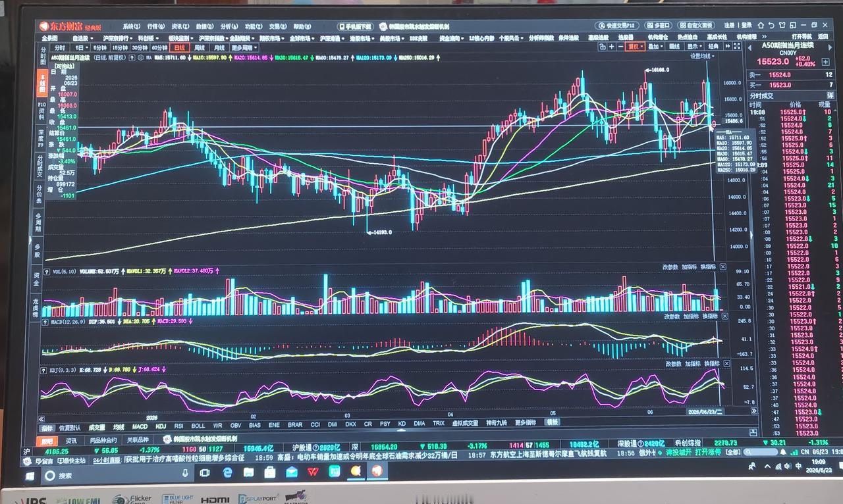Viewport: 843px width, 504px height.
Task: Click the 返回 link
Action: [824, 37]
